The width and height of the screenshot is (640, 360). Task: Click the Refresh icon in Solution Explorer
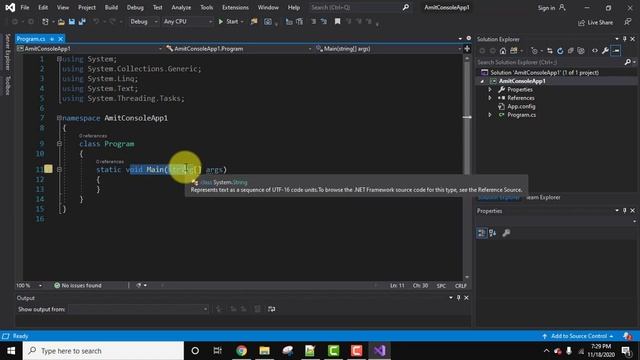(x=560, y=51)
